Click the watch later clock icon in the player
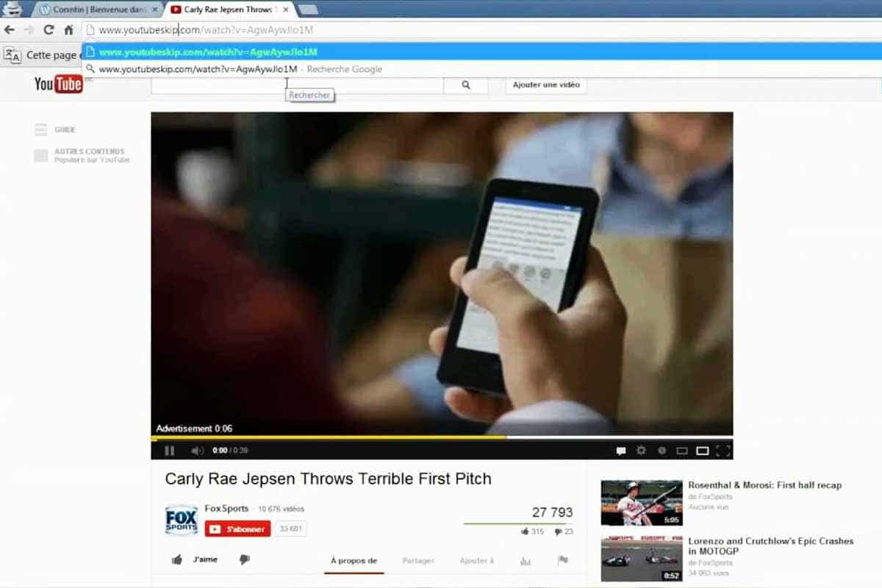 pyautogui.click(x=661, y=451)
